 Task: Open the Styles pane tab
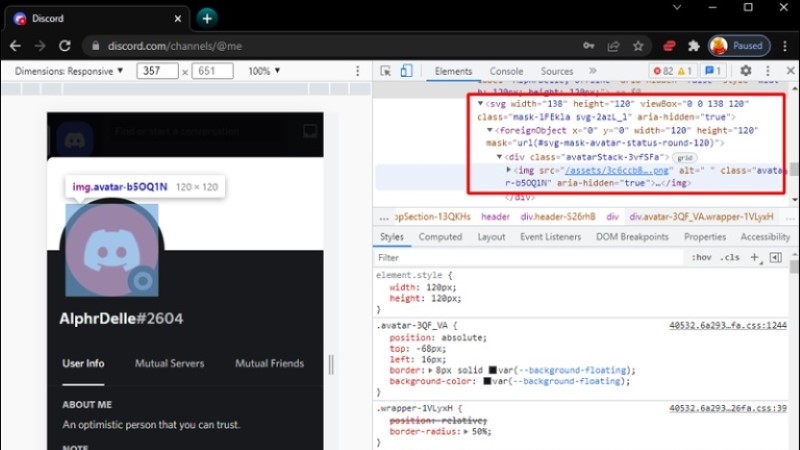(392, 237)
